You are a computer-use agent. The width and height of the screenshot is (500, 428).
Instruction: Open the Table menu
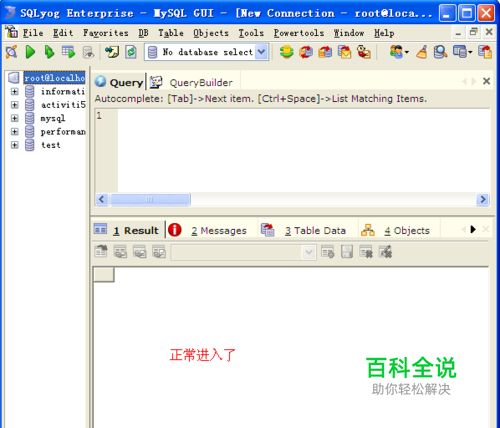(x=171, y=33)
